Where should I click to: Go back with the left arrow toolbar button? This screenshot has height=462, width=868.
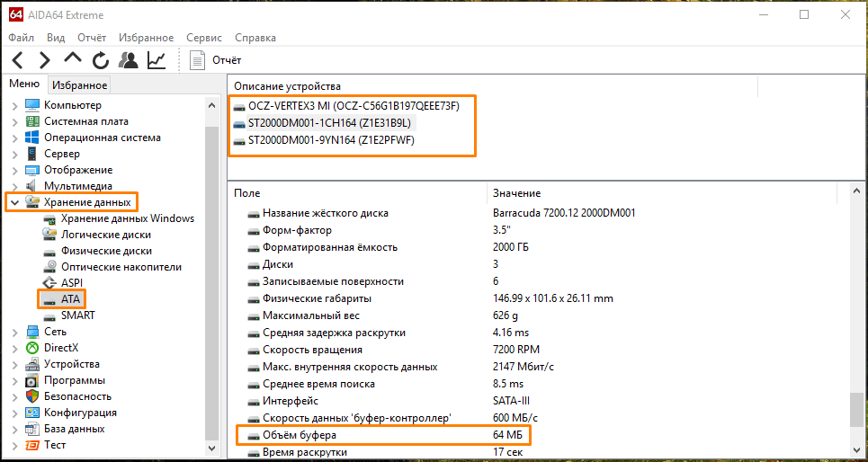click(x=17, y=59)
